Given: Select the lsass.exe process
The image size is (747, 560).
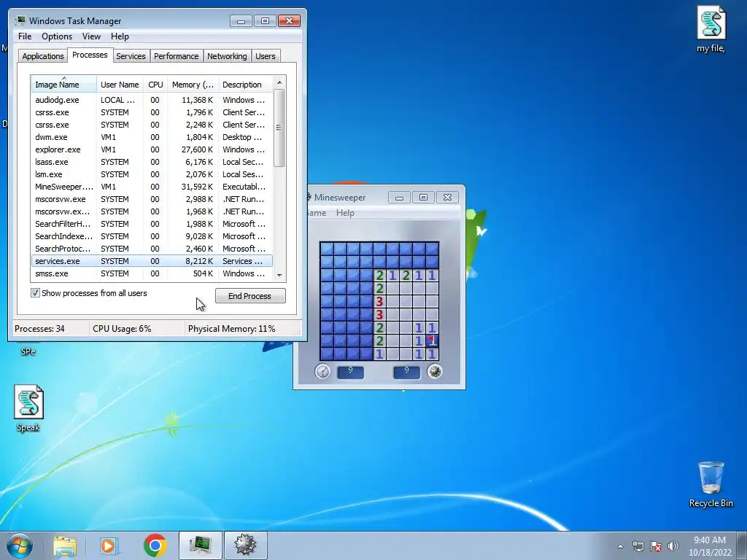Looking at the screenshot, I should pyautogui.click(x=152, y=162).
